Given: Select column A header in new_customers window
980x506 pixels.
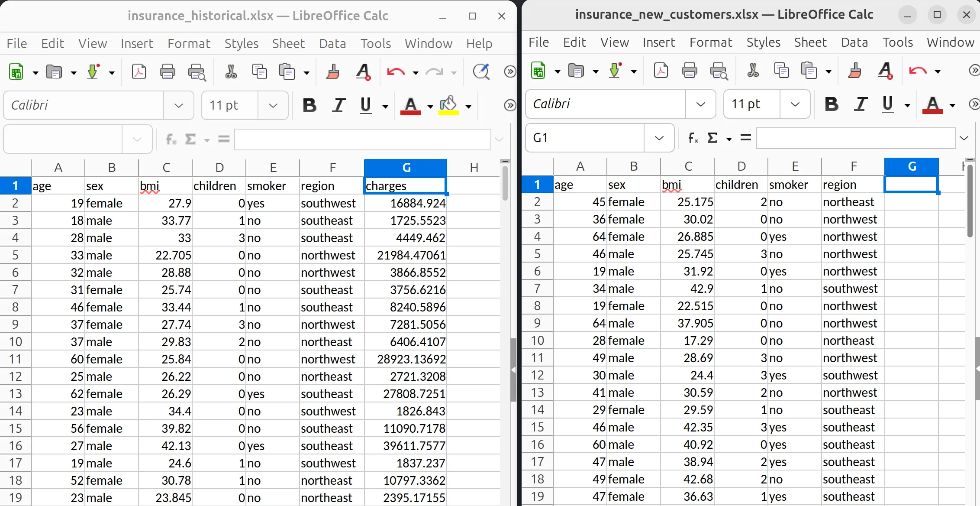Looking at the screenshot, I should pos(580,166).
